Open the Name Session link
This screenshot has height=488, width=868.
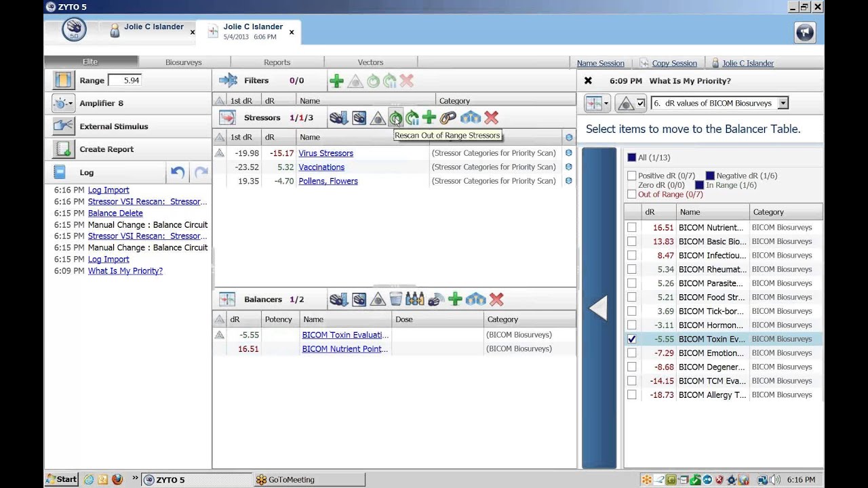click(x=601, y=63)
